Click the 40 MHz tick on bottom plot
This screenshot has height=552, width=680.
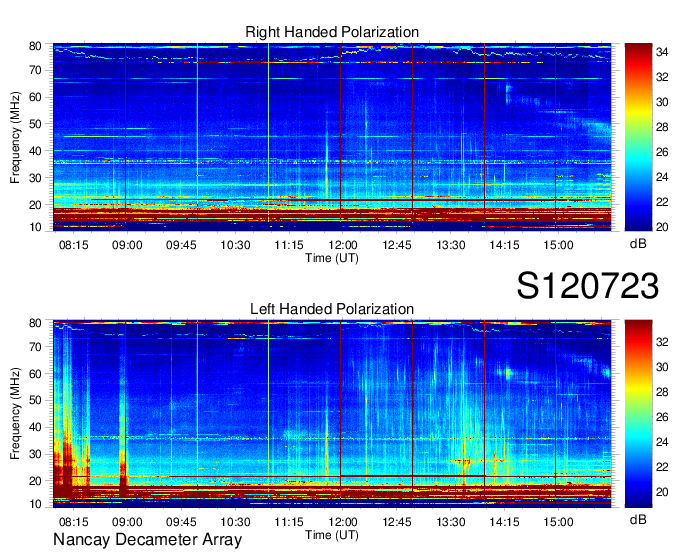click(36, 427)
